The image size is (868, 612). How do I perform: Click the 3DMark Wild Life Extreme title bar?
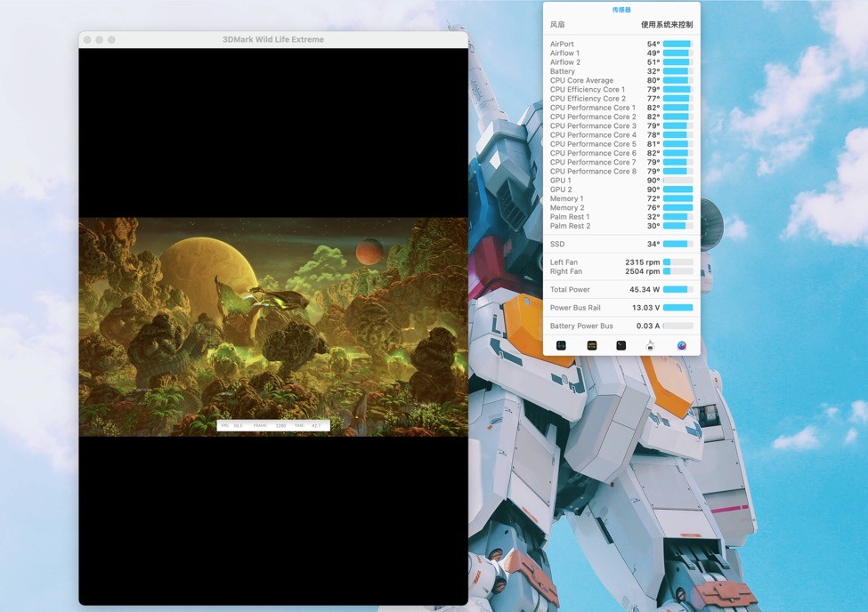coord(273,40)
